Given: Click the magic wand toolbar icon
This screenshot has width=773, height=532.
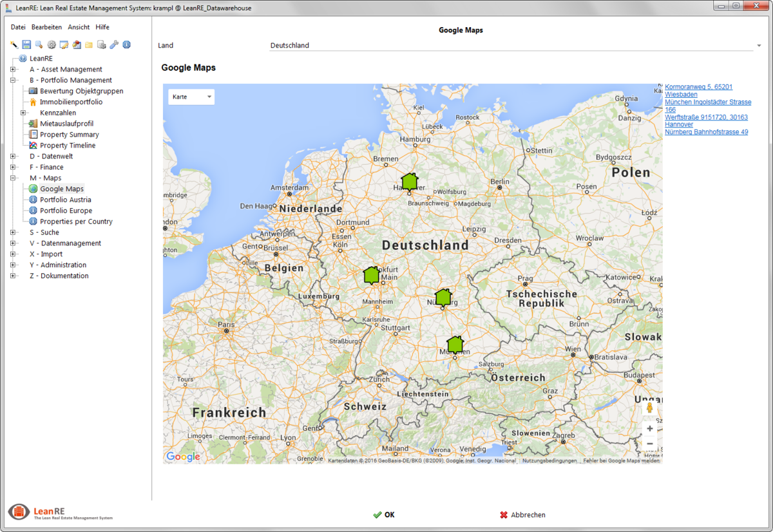Looking at the screenshot, I should 14,44.
